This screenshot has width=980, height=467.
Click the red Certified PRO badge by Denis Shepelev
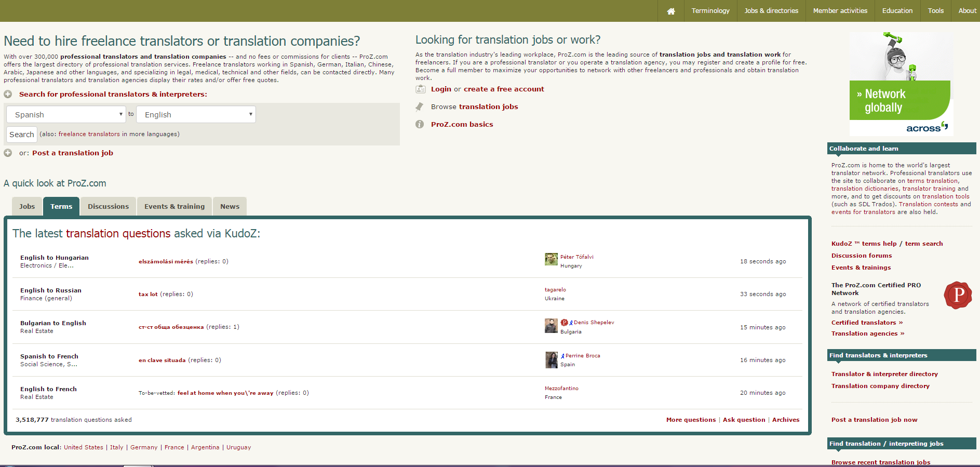[x=564, y=323]
